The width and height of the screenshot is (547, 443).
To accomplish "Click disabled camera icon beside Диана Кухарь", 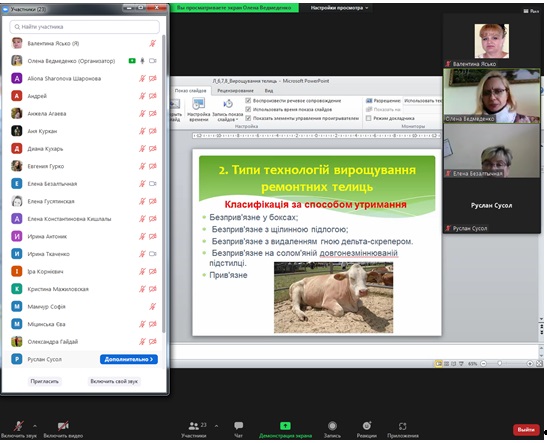I will click(152, 149).
